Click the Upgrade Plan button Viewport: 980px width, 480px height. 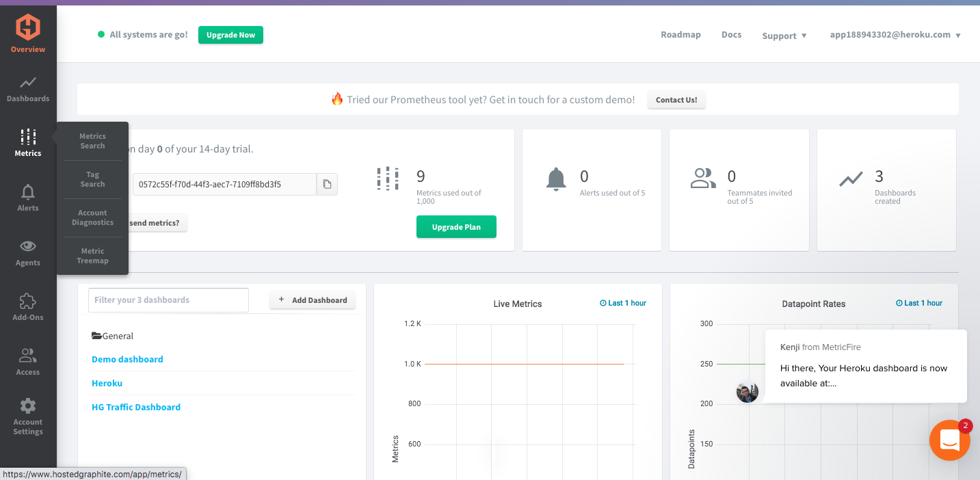[456, 227]
